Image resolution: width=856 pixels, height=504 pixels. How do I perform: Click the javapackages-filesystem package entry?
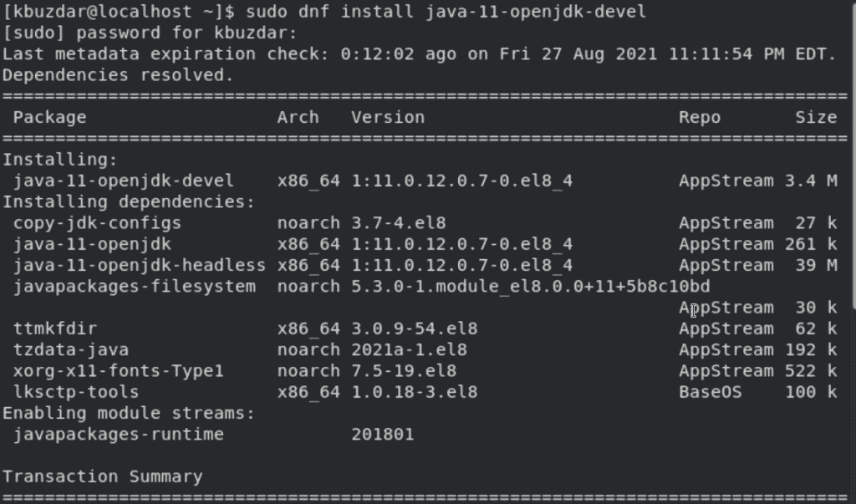[134, 287]
